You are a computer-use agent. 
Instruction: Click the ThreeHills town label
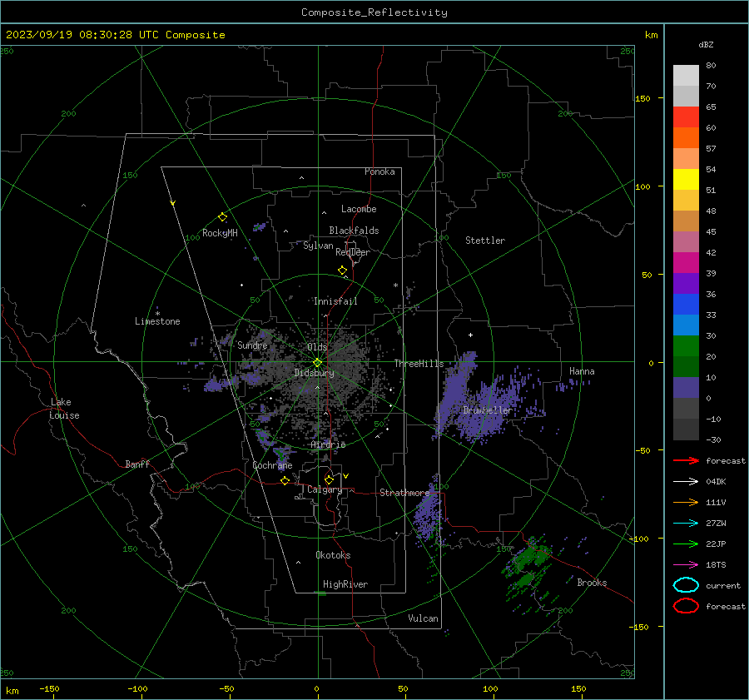[x=419, y=364]
